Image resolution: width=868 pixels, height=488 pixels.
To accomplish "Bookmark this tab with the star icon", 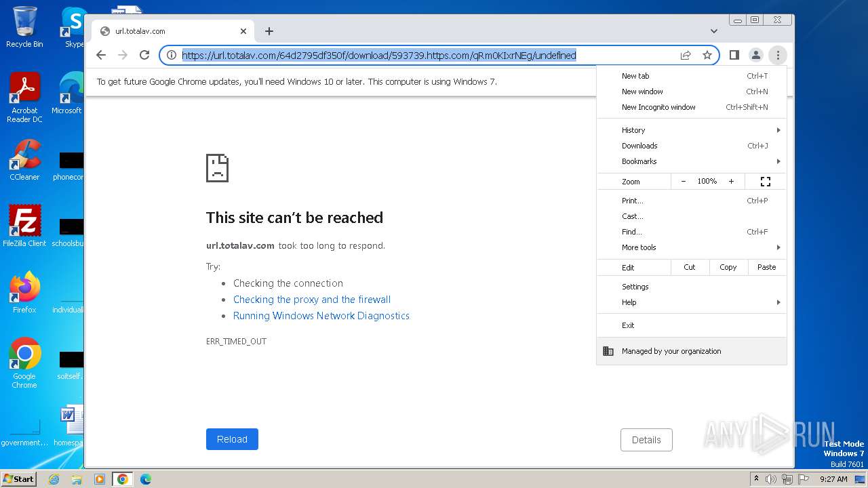I will click(x=707, y=55).
